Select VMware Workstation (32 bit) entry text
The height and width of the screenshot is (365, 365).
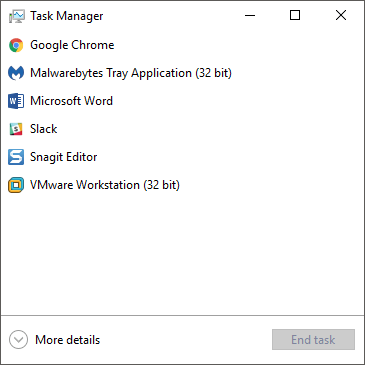click(x=105, y=185)
